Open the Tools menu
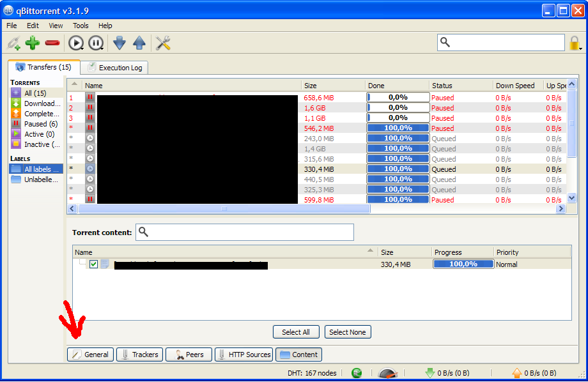588x382 pixels. point(81,26)
